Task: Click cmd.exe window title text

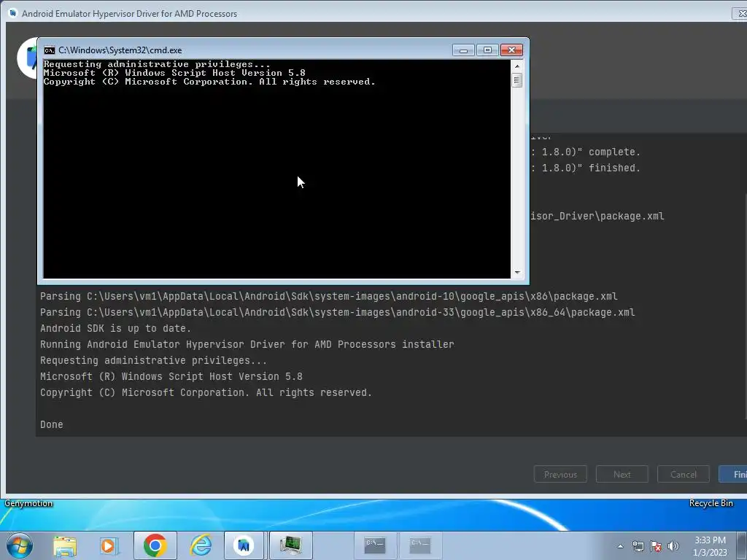Action: click(120, 50)
